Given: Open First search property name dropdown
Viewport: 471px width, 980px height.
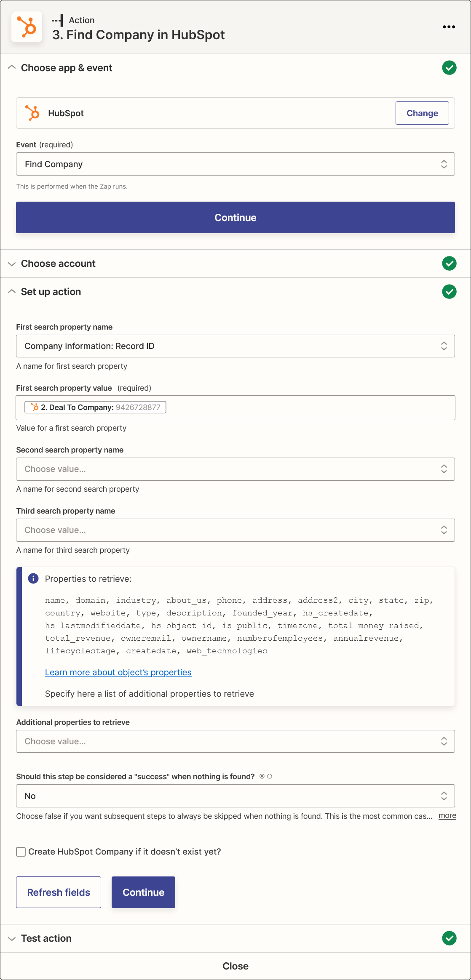Looking at the screenshot, I should [235, 346].
